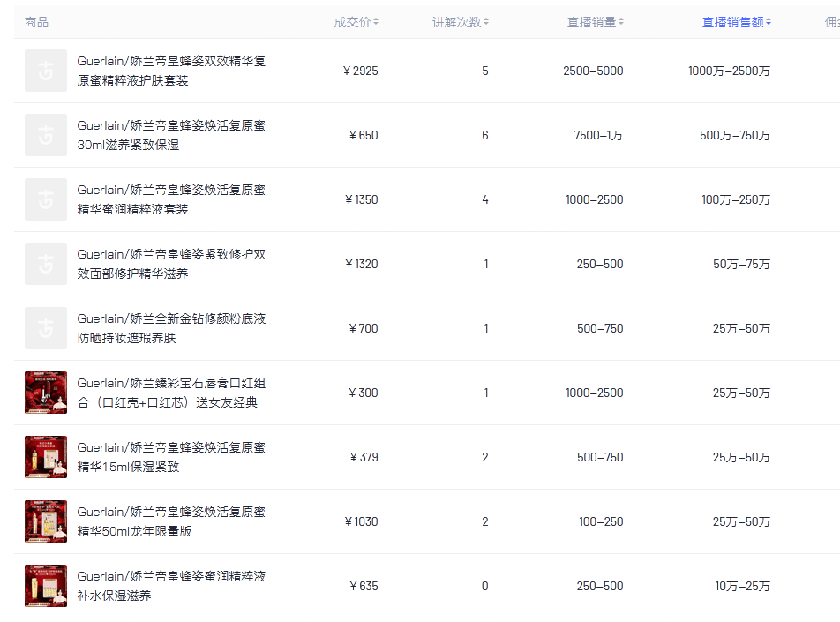
Task: Open thumbnail of 蜜润精粹液补水保湿滋养
Action: [x=46, y=586]
